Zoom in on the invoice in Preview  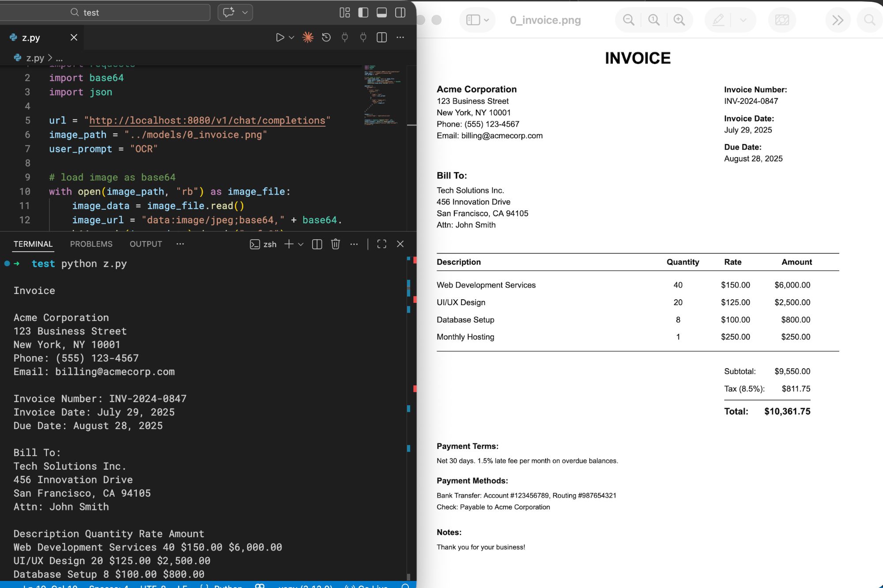[679, 19]
